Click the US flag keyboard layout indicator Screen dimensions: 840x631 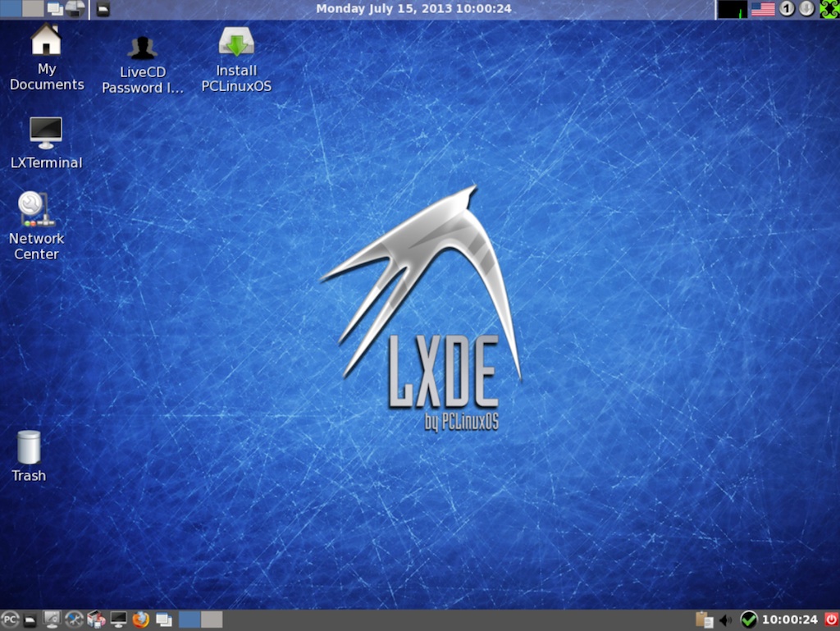pos(763,9)
